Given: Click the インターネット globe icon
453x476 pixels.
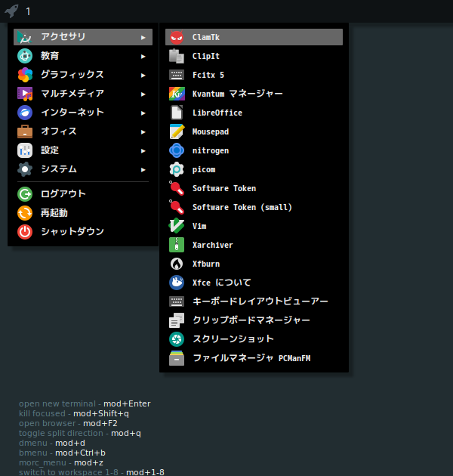Looking at the screenshot, I should (25, 113).
